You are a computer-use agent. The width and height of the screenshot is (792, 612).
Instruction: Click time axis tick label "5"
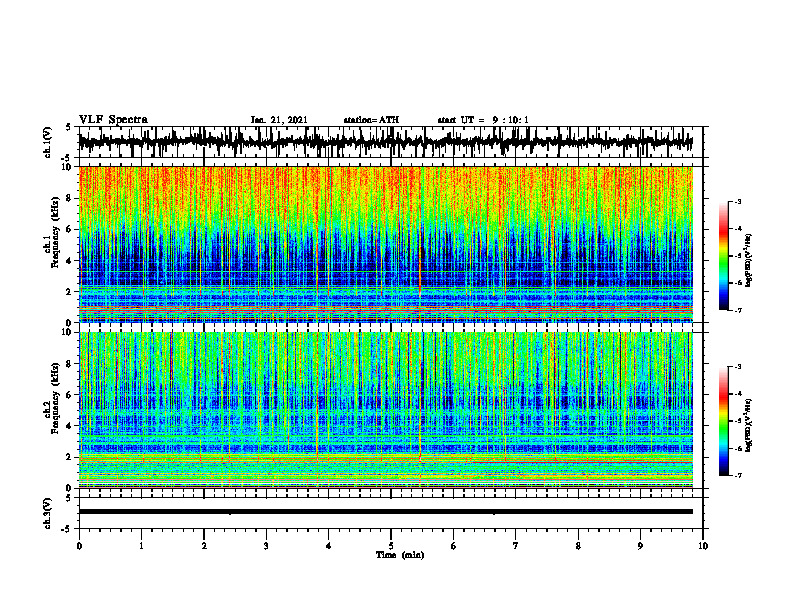tap(391, 546)
